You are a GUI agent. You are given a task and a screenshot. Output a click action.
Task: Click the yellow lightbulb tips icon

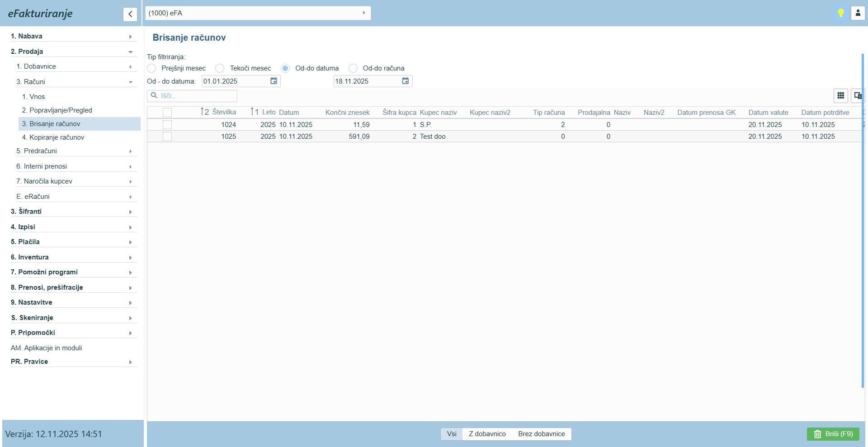coord(840,13)
